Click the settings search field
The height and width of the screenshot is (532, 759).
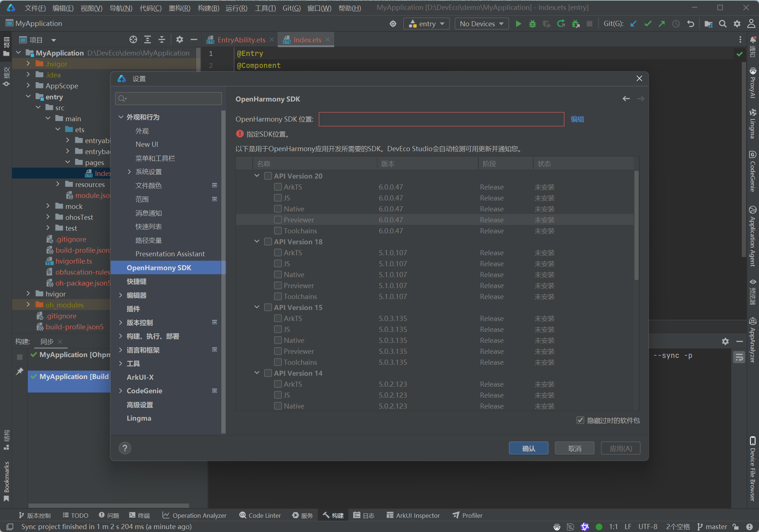point(168,99)
